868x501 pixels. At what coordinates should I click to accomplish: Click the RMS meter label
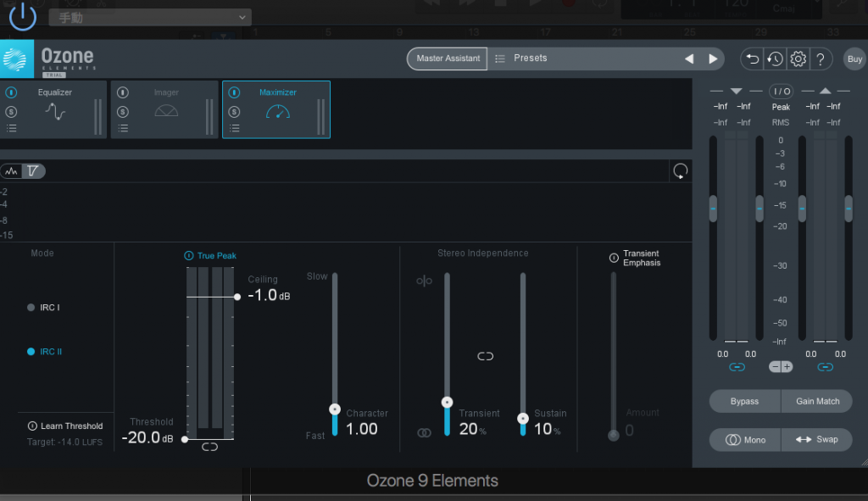pyautogui.click(x=781, y=123)
